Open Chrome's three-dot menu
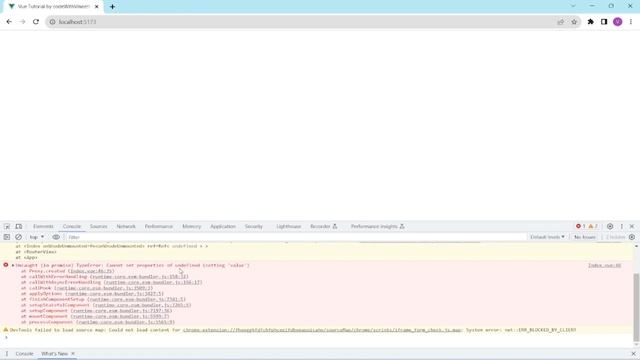Screen dimensions: 640x360 [631, 22]
